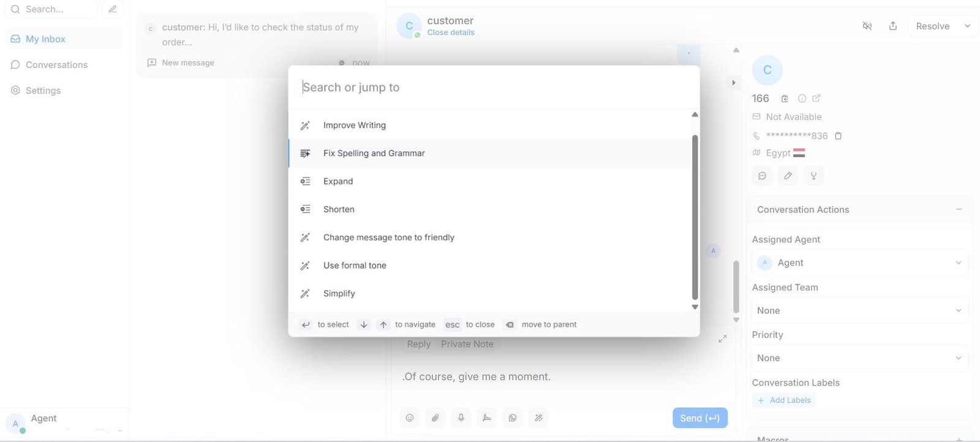Switch to the Private Note tab

467,344
